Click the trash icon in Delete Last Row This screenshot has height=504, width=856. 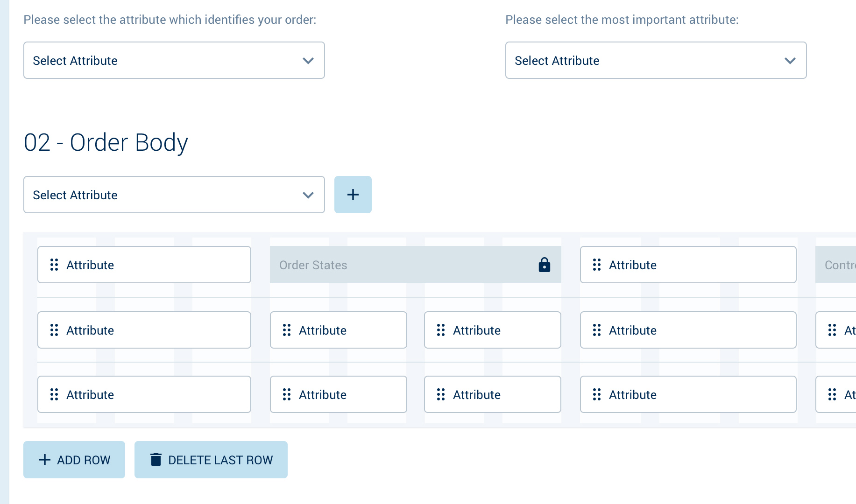[156, 460]
